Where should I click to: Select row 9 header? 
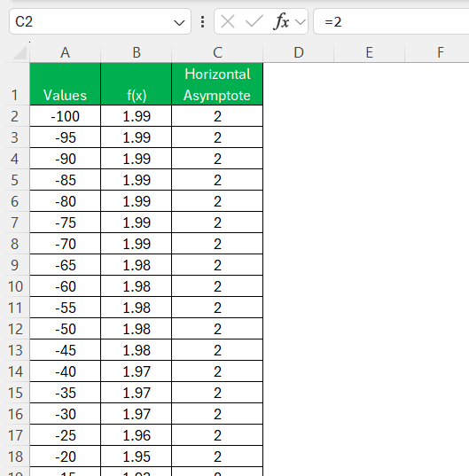[14, 265]
